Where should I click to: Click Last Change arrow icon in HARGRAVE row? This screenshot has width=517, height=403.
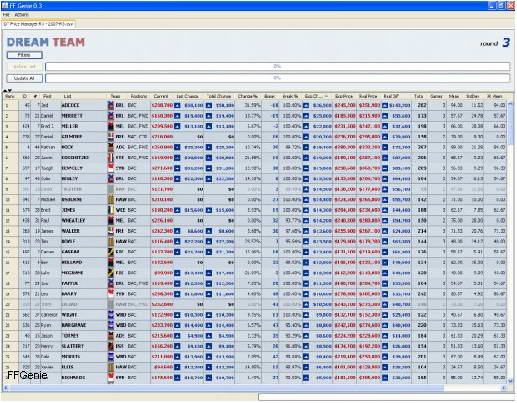(177, 325)
